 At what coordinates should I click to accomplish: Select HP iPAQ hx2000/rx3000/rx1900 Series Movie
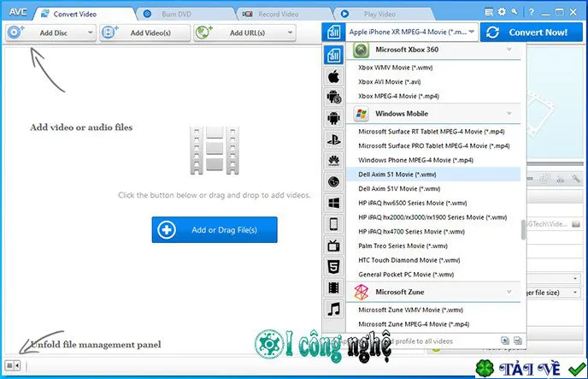point(433,217)
